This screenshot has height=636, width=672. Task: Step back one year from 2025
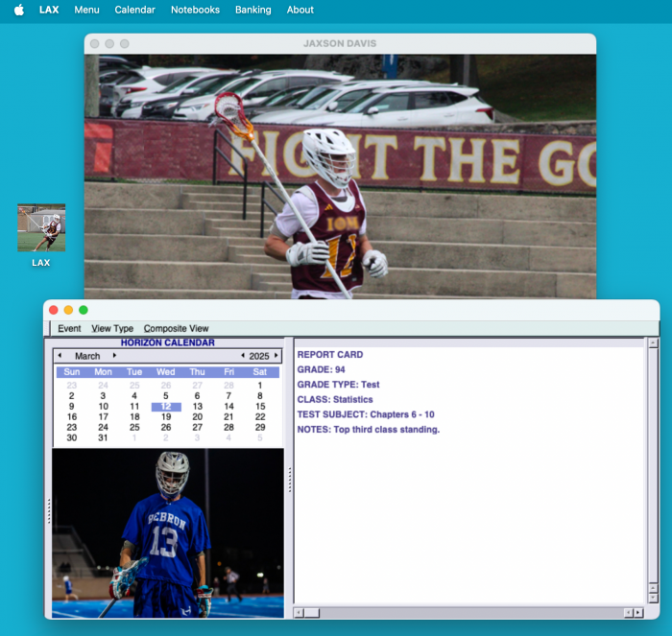[242, 356]
